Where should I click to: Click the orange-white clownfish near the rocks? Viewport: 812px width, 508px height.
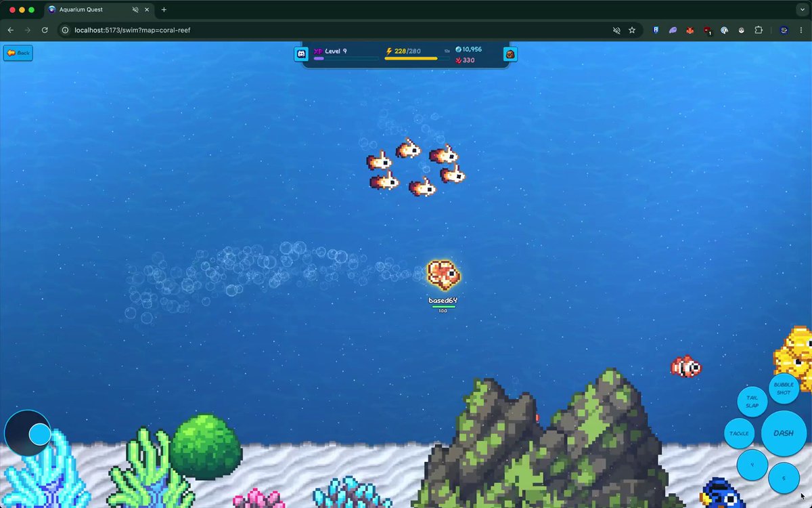(686, 366)
